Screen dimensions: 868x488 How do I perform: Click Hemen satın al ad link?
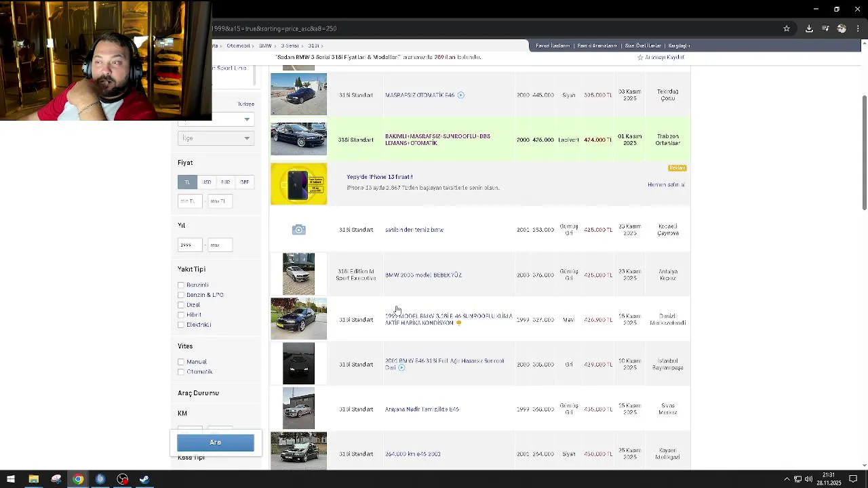[x=666, y=184]
